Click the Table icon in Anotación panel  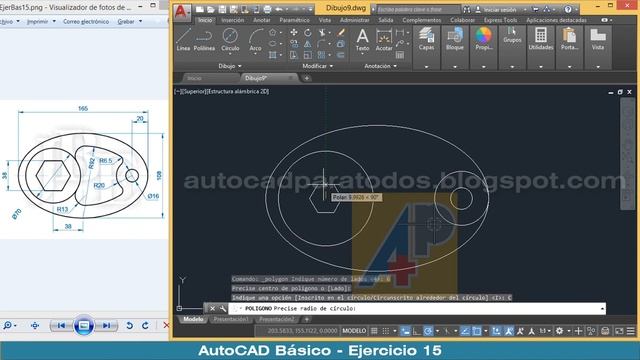tap(400, 55)
